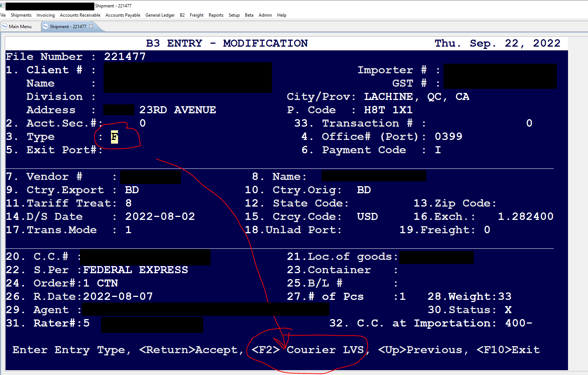Click the Tariff Treat value 8

pyautogui.click(x=128, y=203)
